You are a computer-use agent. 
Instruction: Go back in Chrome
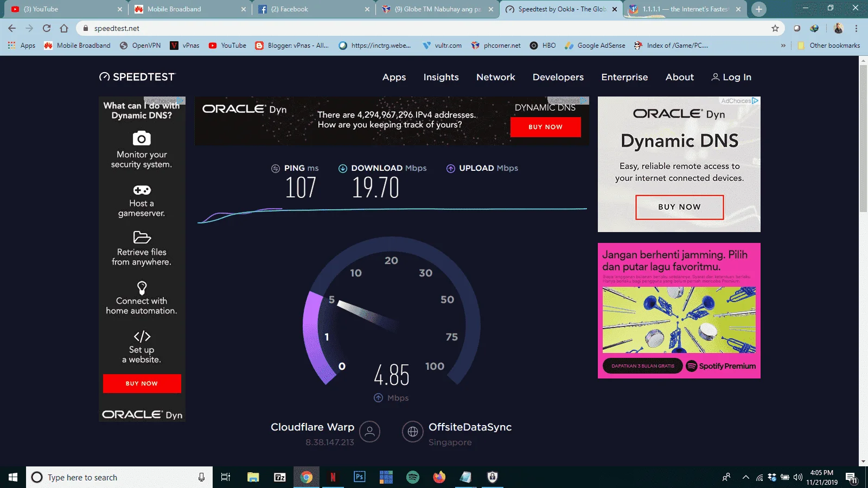point(12,28)
